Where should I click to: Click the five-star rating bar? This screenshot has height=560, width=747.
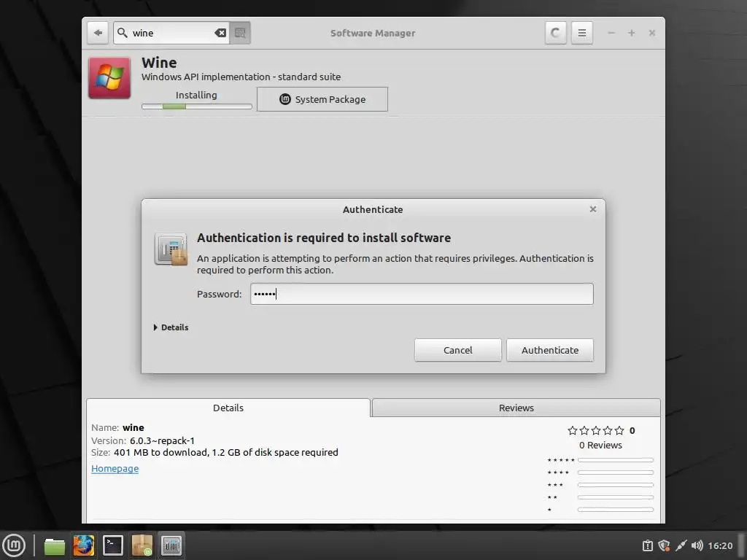pyautogui.click(x=616, y=460)
